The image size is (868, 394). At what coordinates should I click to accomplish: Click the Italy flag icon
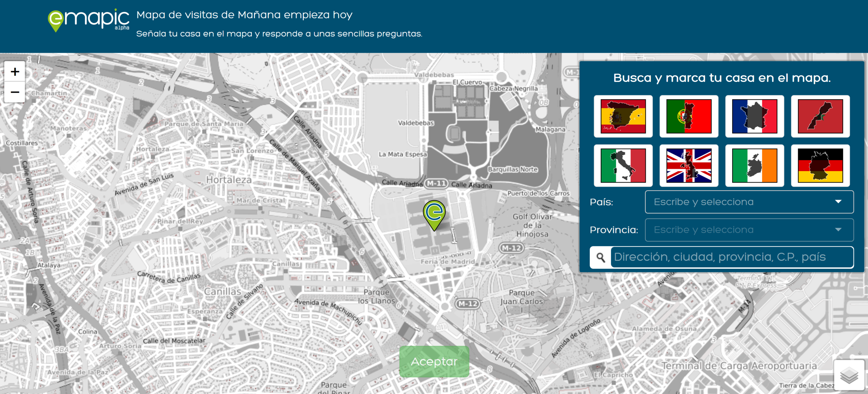click(623, 166)
